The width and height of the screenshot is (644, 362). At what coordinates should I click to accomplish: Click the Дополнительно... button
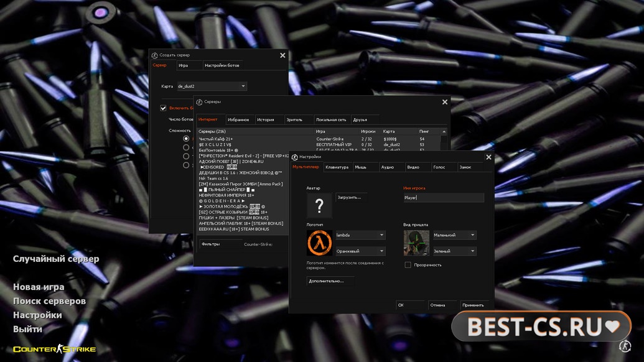click(330, 281)
